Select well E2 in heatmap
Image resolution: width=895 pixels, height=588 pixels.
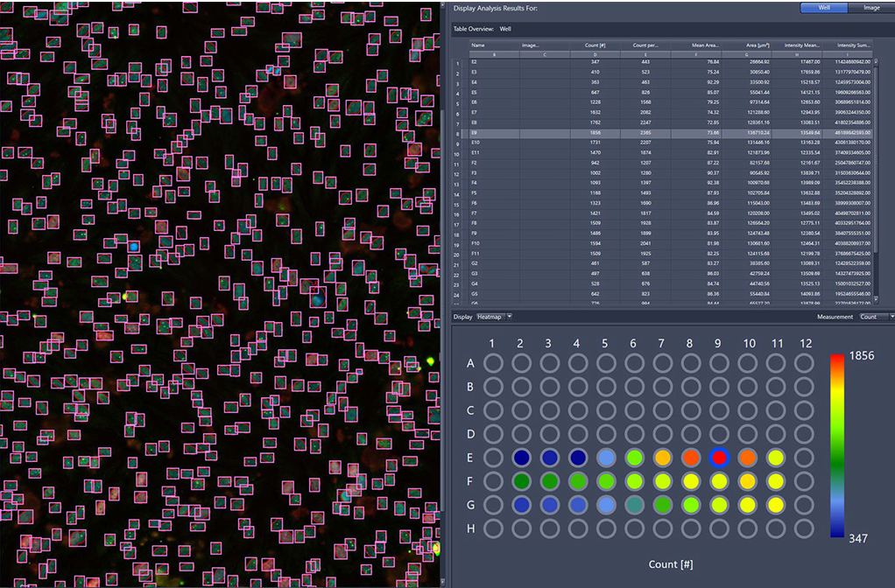tap(521, 458)
